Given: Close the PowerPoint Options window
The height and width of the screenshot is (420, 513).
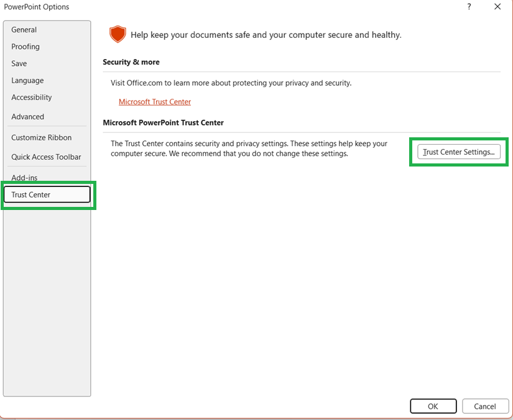Looking at the screenshot, I should click(x=497, y=7).
